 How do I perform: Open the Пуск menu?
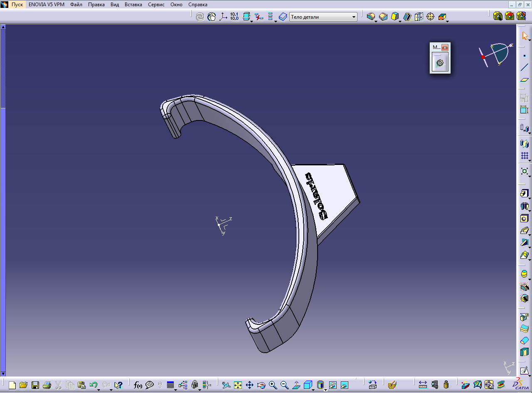click(x=17, y=5)
